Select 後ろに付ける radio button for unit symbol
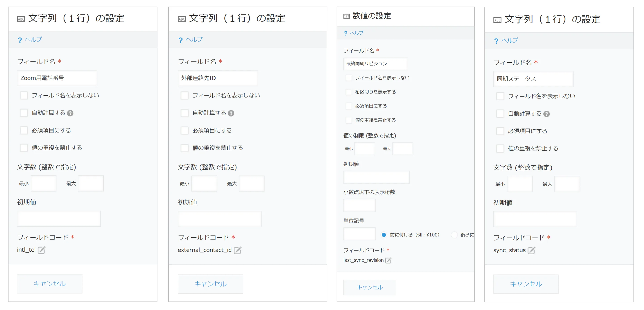Viewport: 644px width, 310px height. point(454,235)
